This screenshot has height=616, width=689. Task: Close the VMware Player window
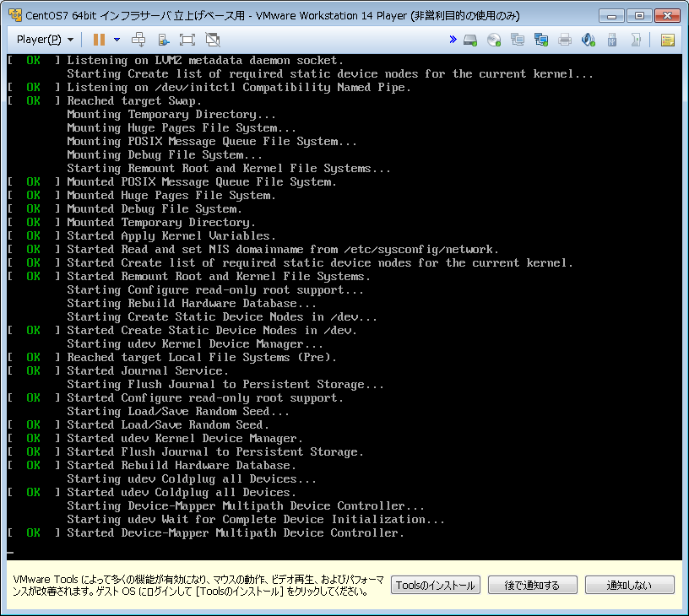(667, 16)
